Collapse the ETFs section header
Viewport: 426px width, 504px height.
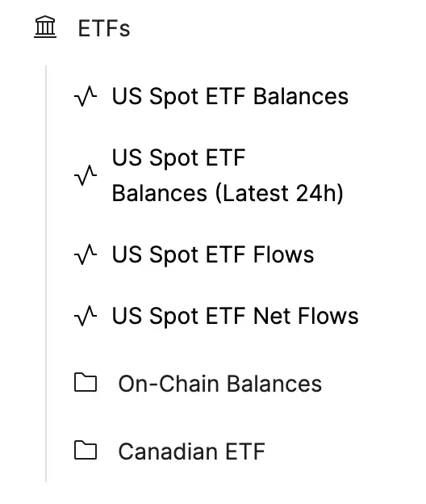(x=82, y=27)
